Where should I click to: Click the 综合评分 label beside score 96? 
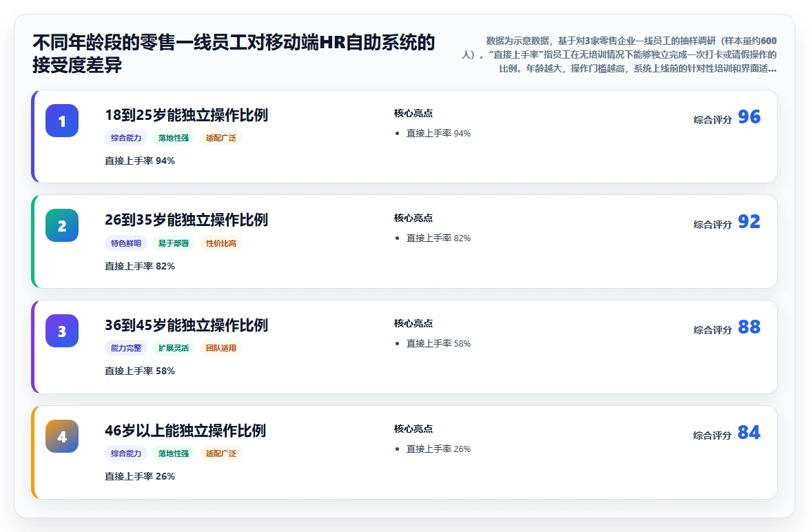click(713, 120)
